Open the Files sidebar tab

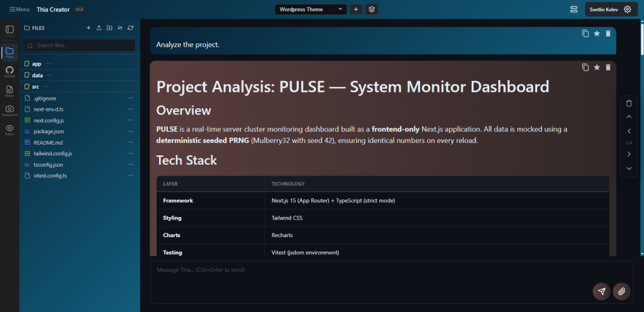9,53
